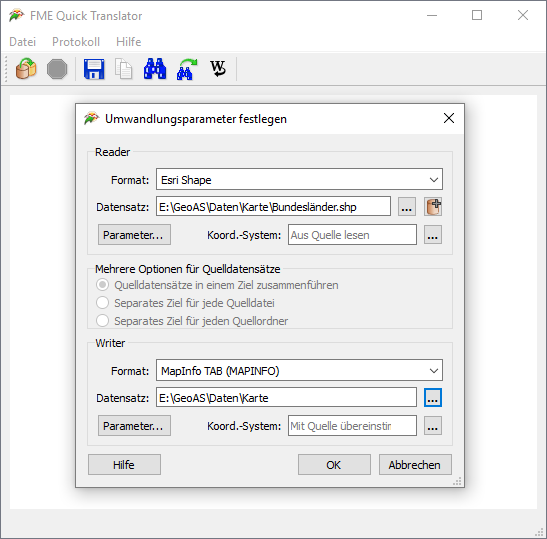547x539 pixels.
Task: Browse for Writer Datensatz with ... button
Action: [x=433, y=398]
